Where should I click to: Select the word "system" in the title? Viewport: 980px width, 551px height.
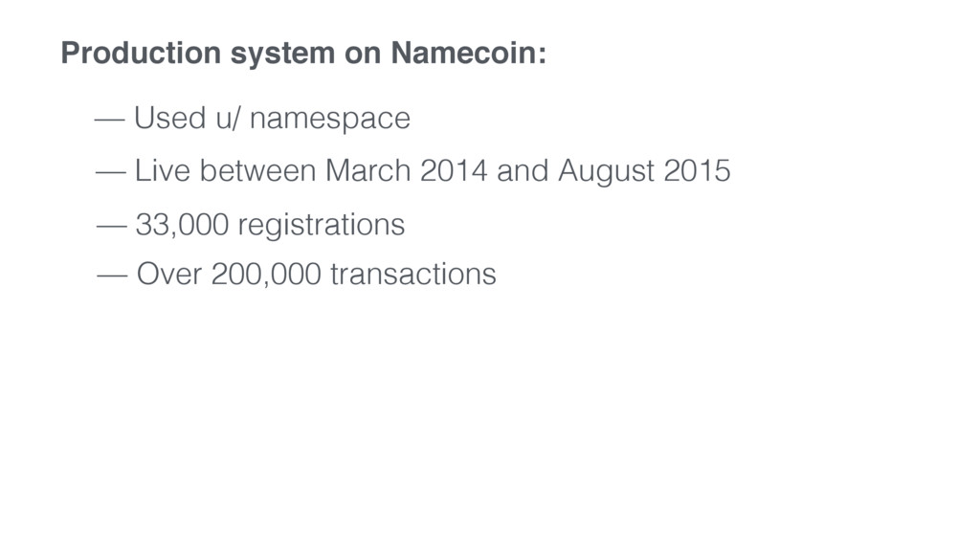[x=282, y=55]
